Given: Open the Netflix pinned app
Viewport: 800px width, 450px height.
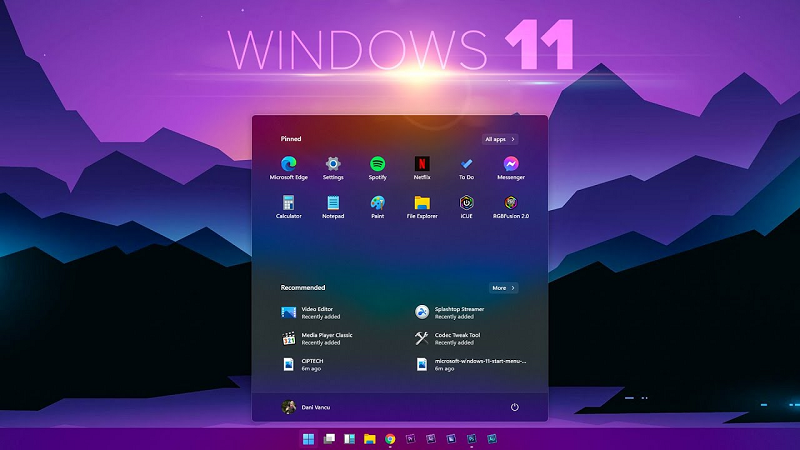Looking at the screenshot, I should click(422, 169).
